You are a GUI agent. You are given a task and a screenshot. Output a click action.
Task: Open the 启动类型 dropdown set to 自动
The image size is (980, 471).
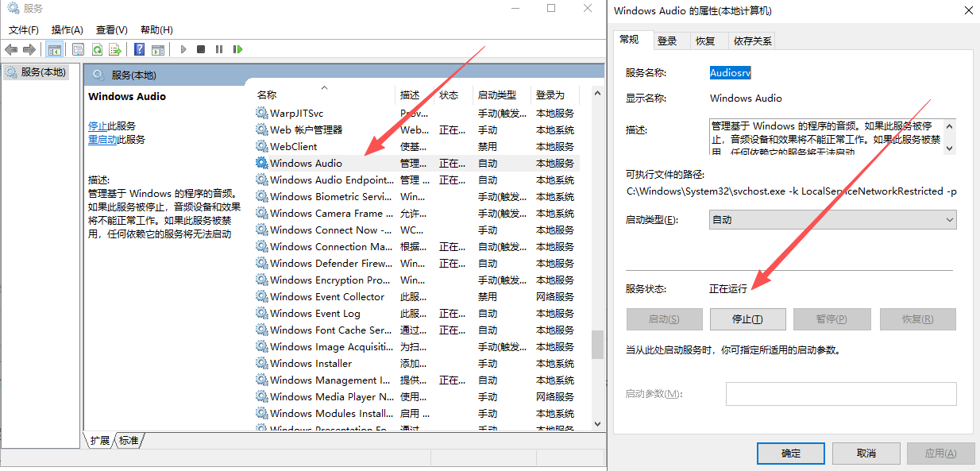[x=832, y=219]
